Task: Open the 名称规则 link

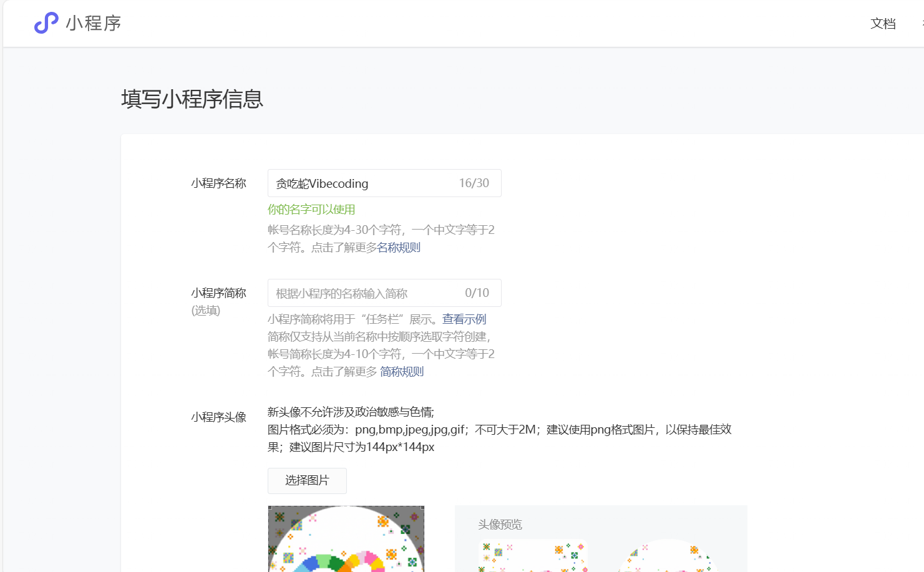Action: tap(399, 248)
